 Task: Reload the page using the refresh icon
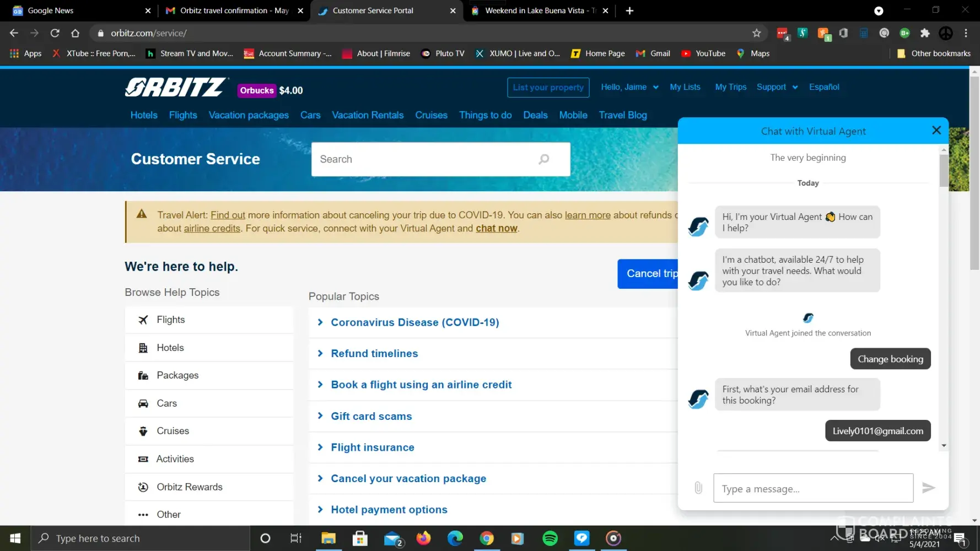tap(55, 33)
